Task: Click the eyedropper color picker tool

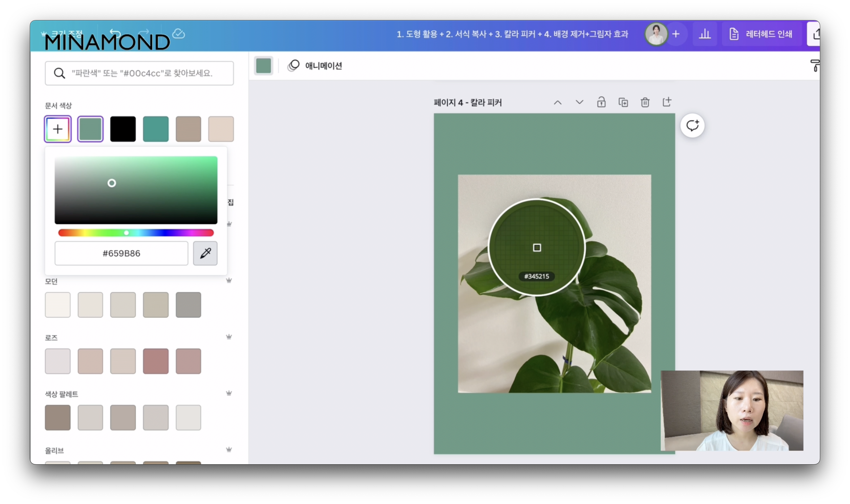Action: coord(205,253)
